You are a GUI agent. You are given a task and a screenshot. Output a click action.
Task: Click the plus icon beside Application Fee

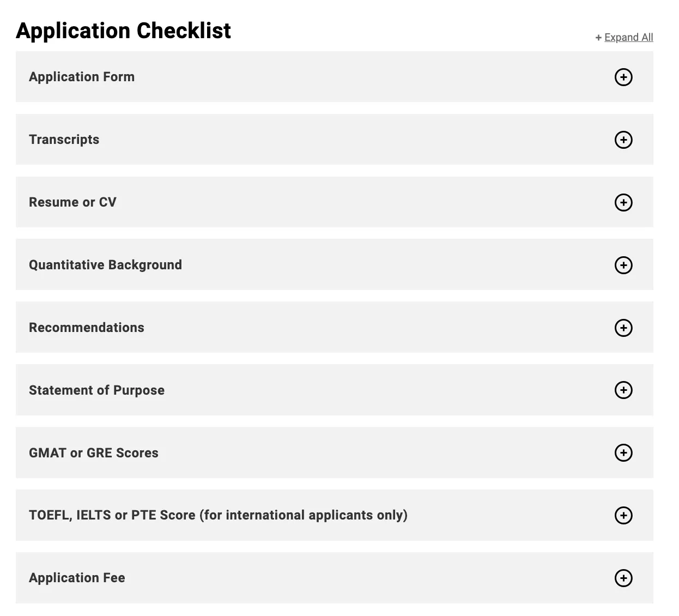(623, 578)
